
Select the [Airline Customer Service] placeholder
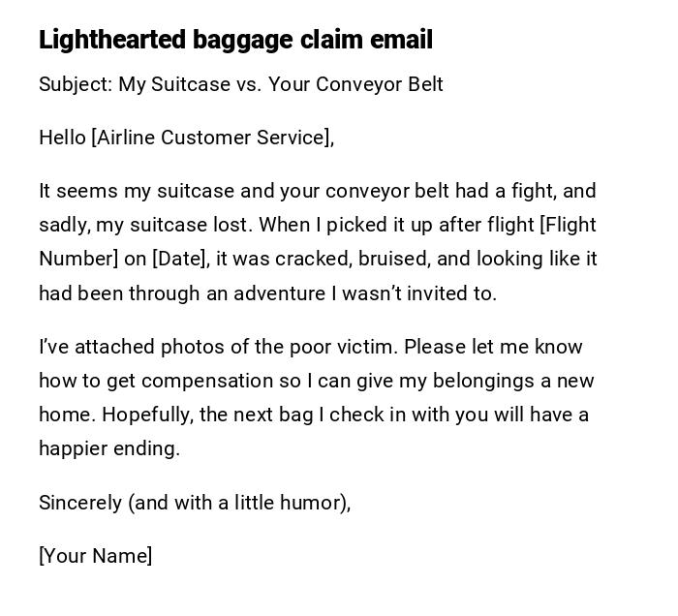(210, 138)
